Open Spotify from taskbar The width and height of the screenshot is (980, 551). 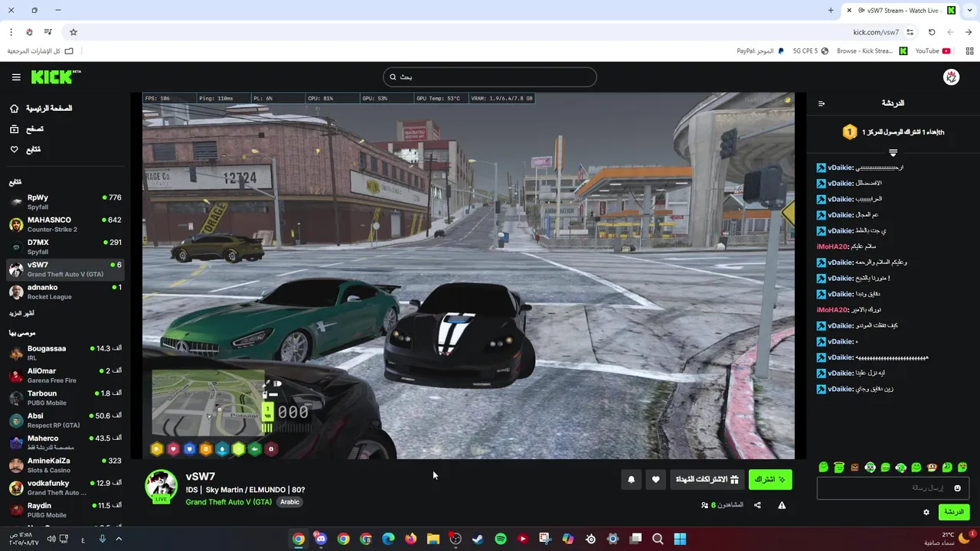(x=501, y=539)
